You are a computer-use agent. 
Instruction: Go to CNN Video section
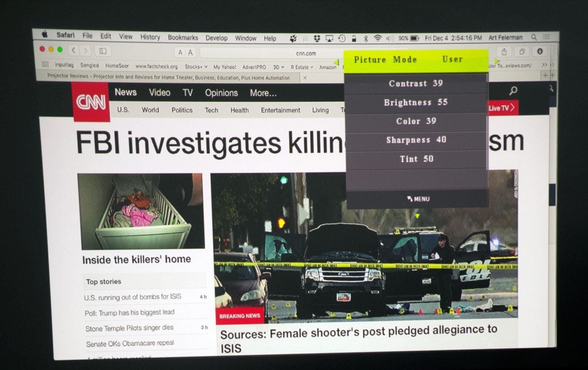(159, 92)
